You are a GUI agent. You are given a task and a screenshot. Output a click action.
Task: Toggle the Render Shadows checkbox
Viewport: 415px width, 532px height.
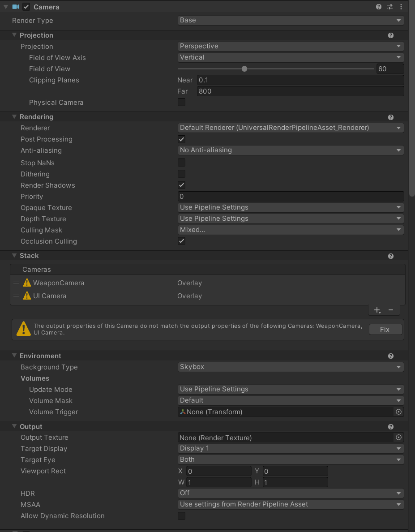click(x=181, y=185)
